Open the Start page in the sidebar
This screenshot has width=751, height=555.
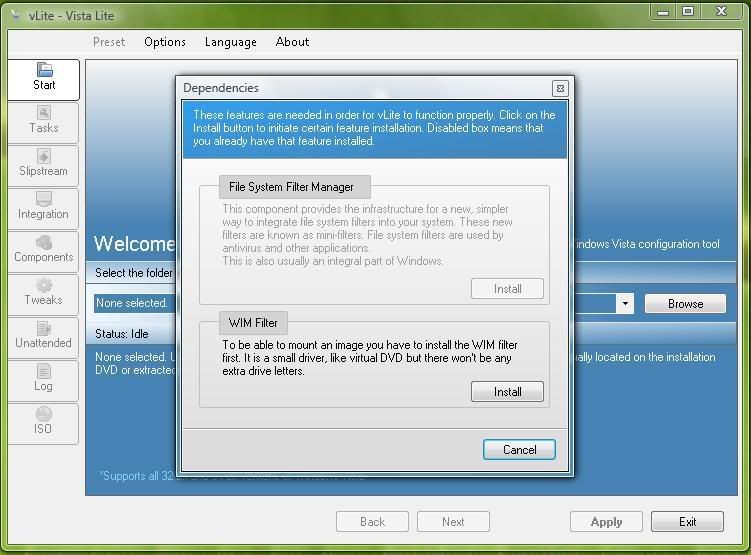44,79
